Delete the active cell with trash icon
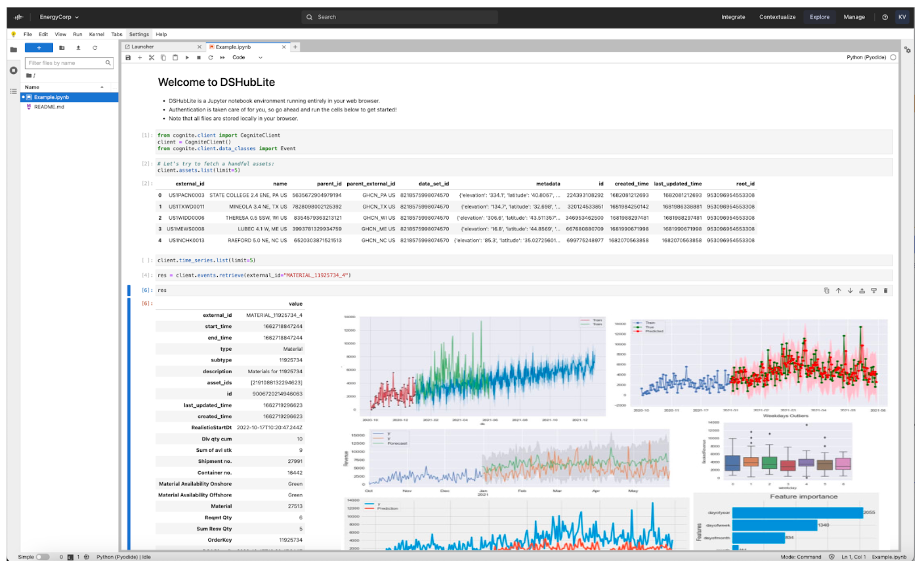This screenshot has width=924, height=568. coord(886,291)
